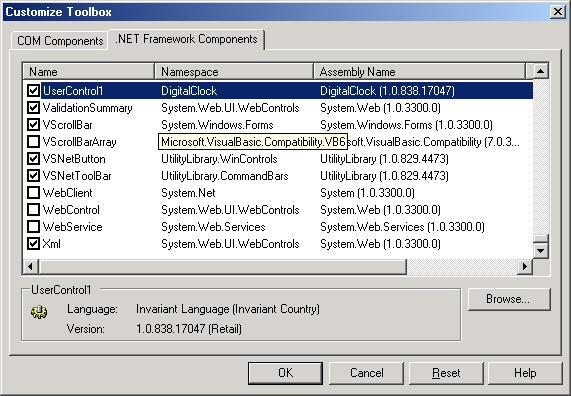Sort by the Name column header
The image size is (571, 396).
tap(88, 71)
